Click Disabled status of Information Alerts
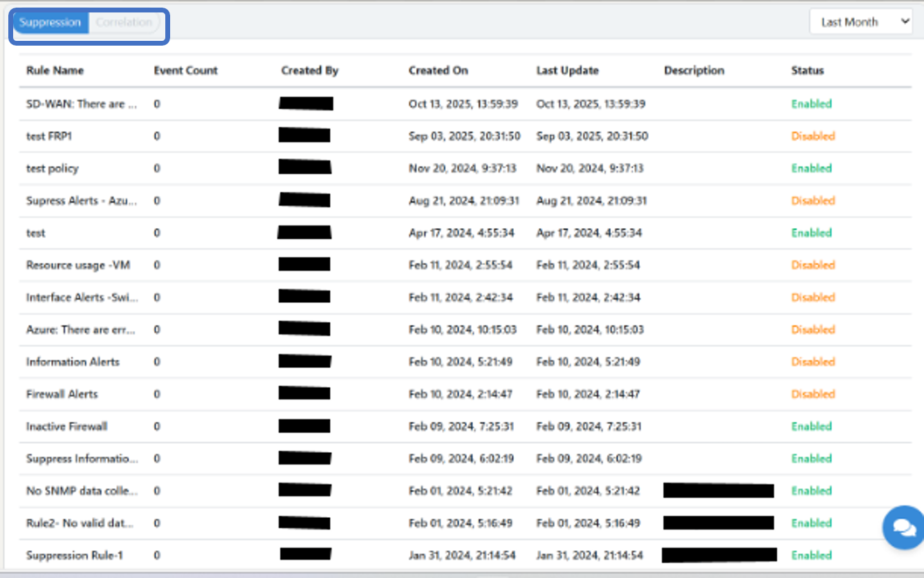 coord(813,362)
